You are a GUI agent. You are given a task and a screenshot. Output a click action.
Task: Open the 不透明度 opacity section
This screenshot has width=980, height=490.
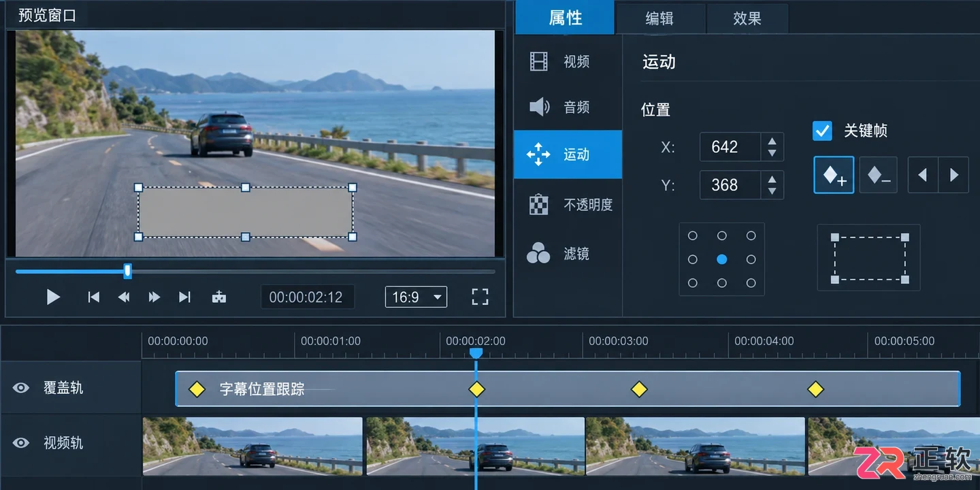pyautogui.click(x=568, y=204)
